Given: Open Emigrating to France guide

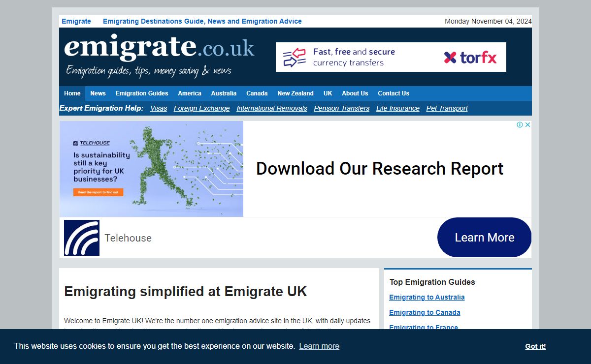Looking at the screenshot, I should 424,327.
